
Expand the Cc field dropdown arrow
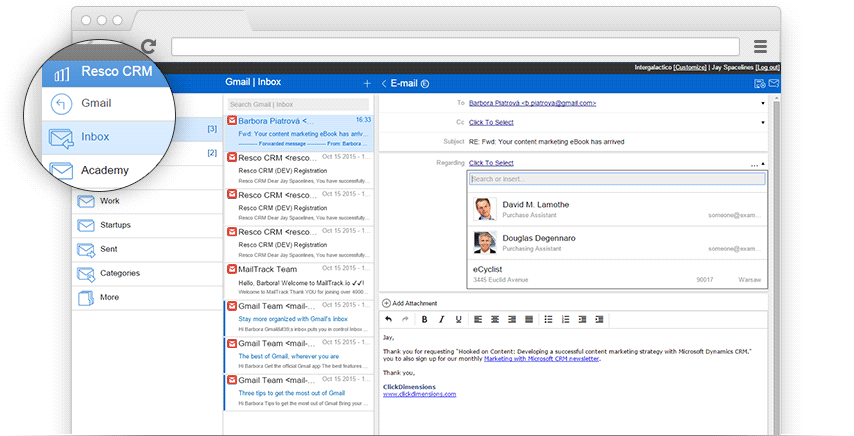pos(763,122)
